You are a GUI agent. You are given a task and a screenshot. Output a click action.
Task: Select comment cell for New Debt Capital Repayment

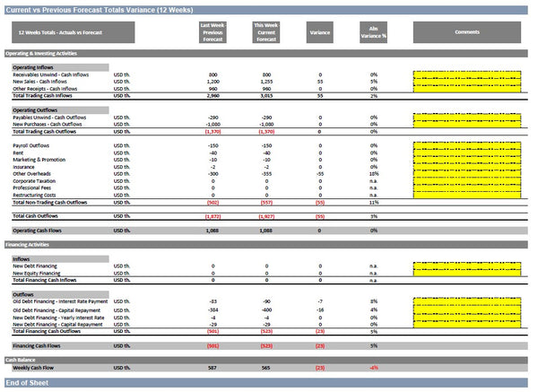(x=467, y=324)
